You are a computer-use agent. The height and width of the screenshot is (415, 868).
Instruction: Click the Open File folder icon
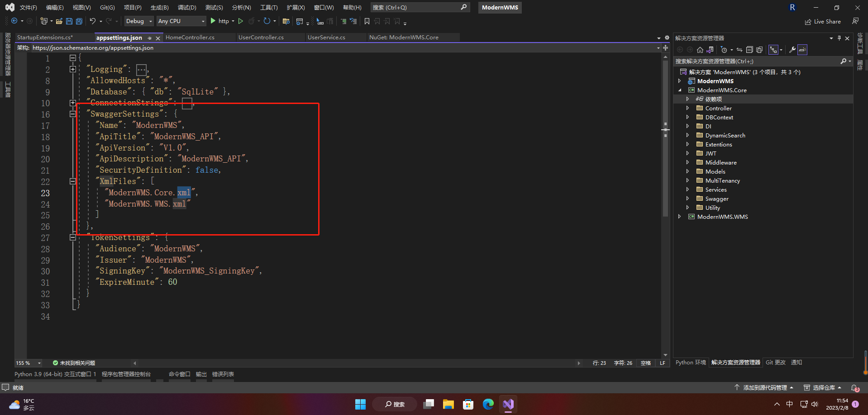click(59, 21)
